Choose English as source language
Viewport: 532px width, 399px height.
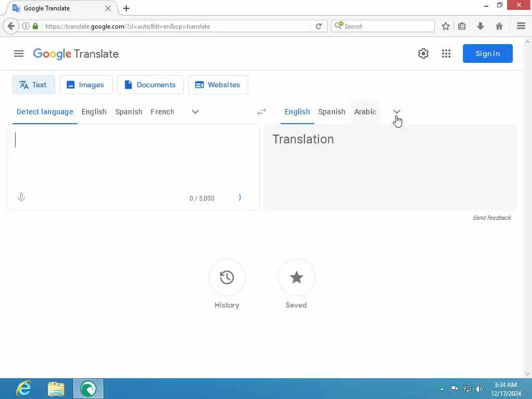94,112
